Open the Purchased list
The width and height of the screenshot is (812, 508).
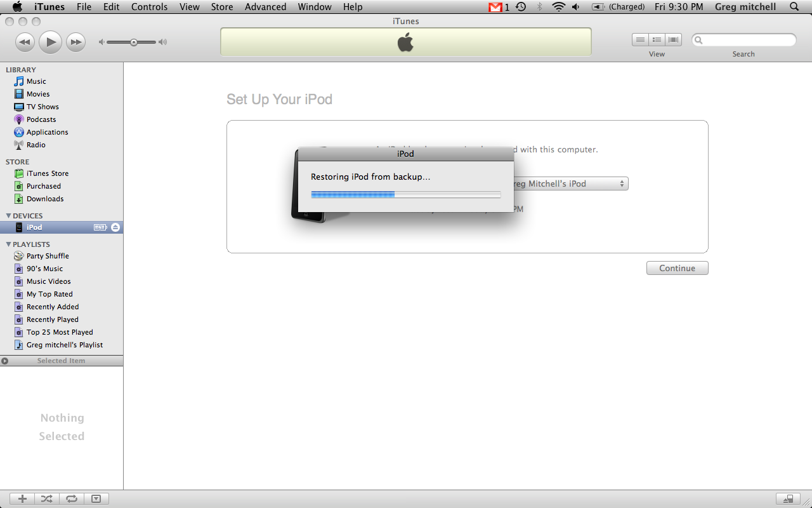coord(44,186)
